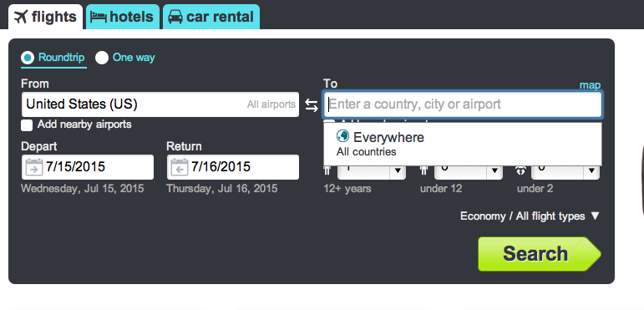Open the under 12 children dropdown
The width and height of the screenshot is (644, 310).
pyautogui.click(x=469, y=170)
